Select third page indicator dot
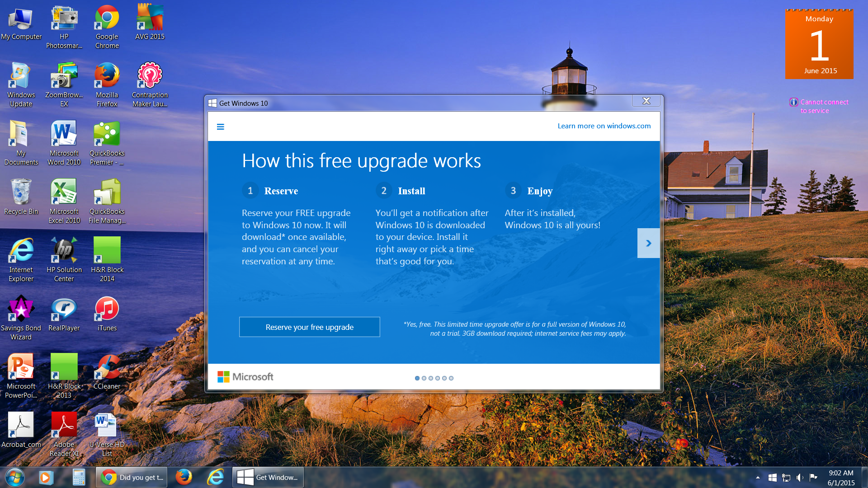The width and height of the screenshot is (868, 488). [431, 378]
